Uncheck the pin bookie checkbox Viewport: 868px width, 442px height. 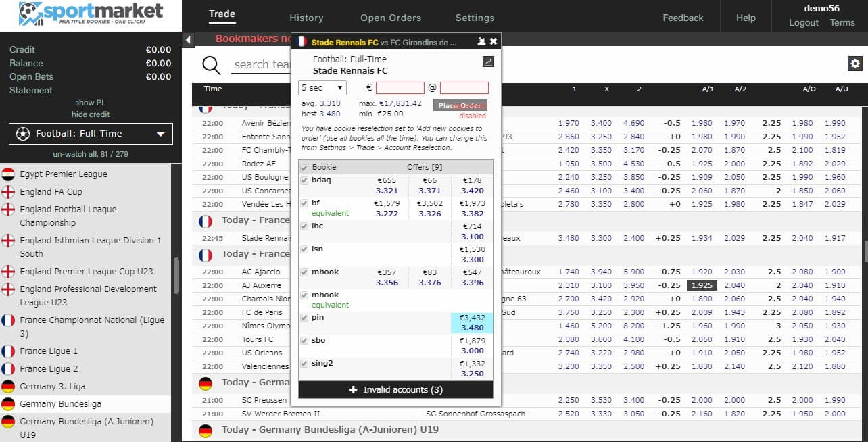click(304, 318)
